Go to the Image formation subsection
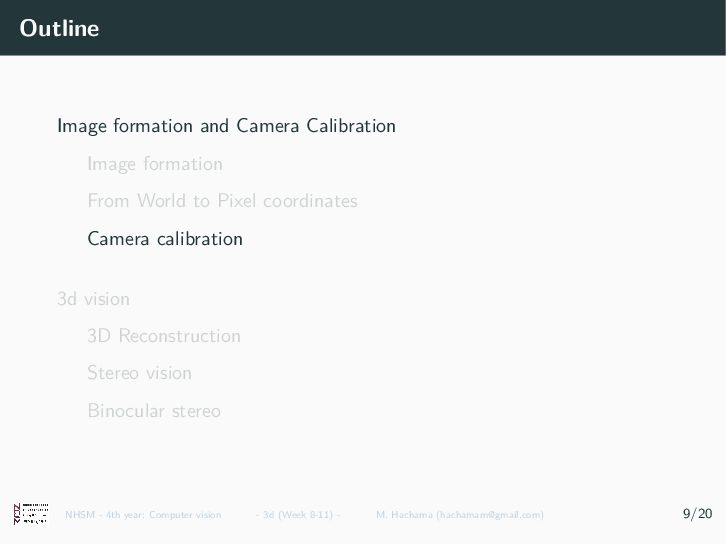This screenshot has height=544, width=726. tap(155, 164)
